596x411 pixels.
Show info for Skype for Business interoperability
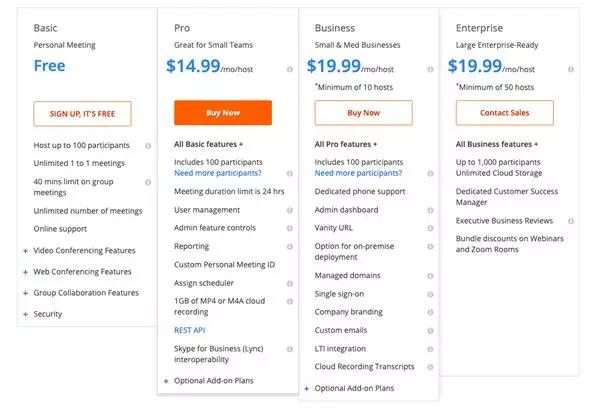tap(290, 349)
